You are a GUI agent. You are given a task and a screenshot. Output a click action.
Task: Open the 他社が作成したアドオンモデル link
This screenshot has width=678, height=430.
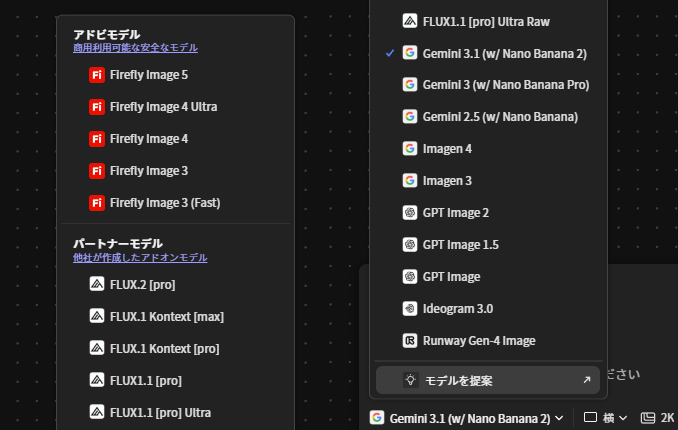pos(140,257)
